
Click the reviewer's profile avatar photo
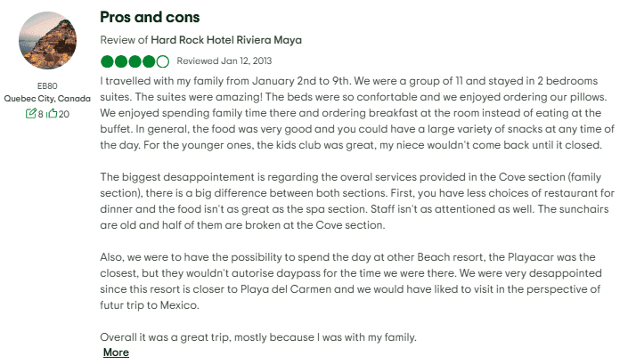(47, 40)
